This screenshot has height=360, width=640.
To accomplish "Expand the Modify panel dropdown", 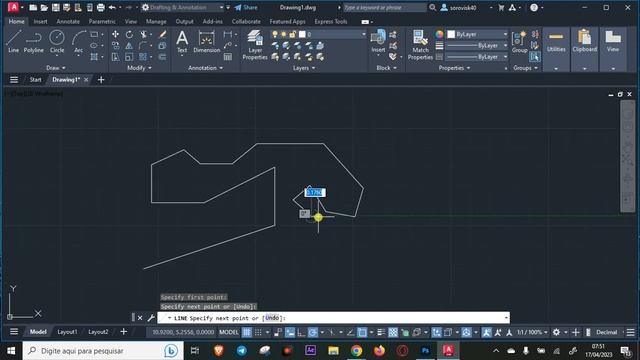I will [139, 68].
